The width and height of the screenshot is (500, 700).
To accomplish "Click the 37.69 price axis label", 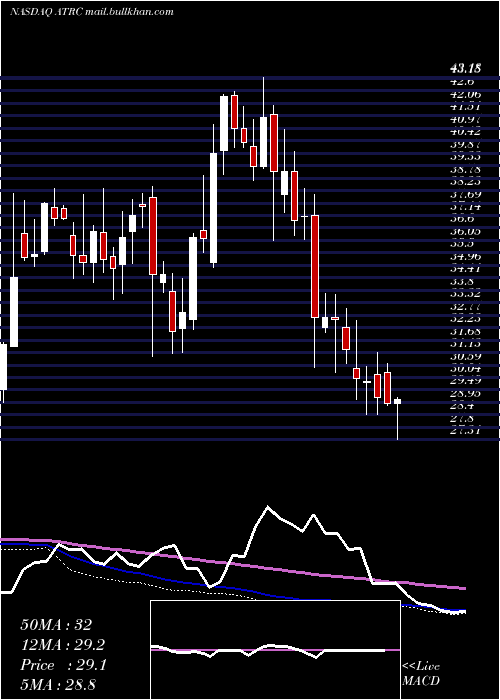I will point(465,194).
